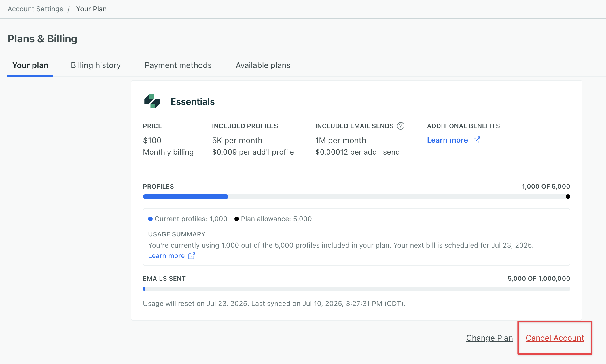The image size is (606, 364).
Task: Click the red Cancel Account link
Action: coord(555,338)
